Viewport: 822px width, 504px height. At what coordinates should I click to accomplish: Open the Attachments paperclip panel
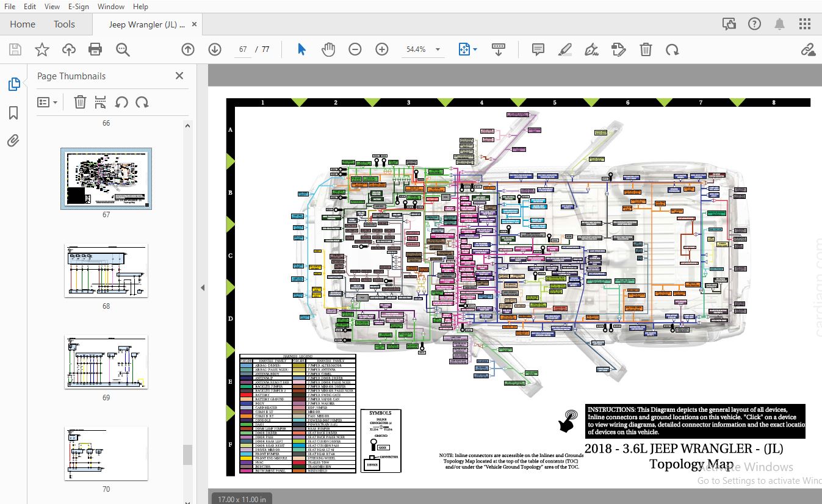pos(13,141)
